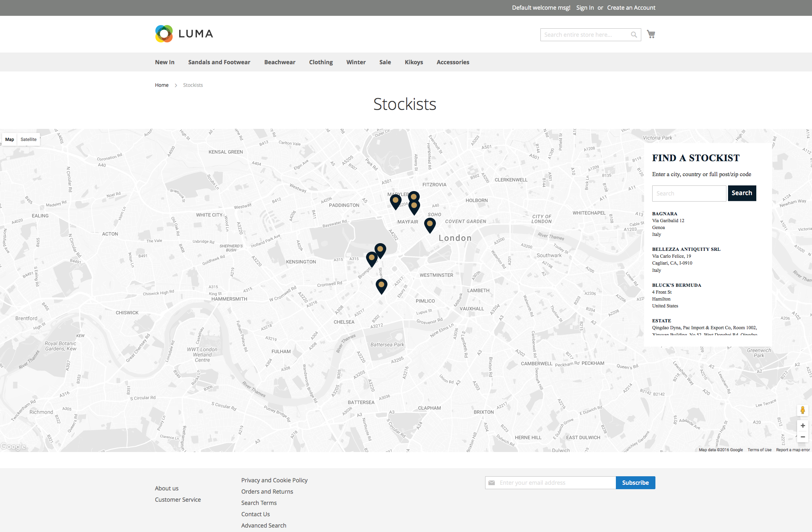The height and width of the screenshot is (532, 812).
Task: Open the Kikoys menu item
Action: pyautogui.click(x=414, y=62)
